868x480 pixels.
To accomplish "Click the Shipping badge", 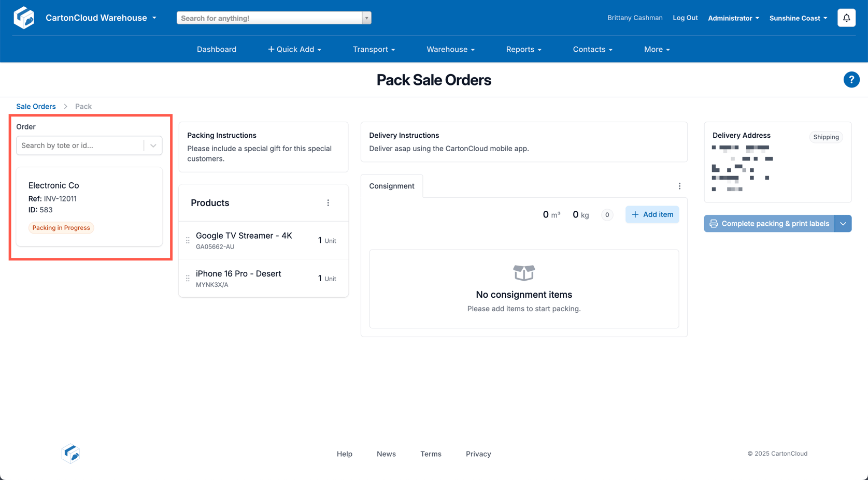I will pyautogui.click(x=826, y=137).
